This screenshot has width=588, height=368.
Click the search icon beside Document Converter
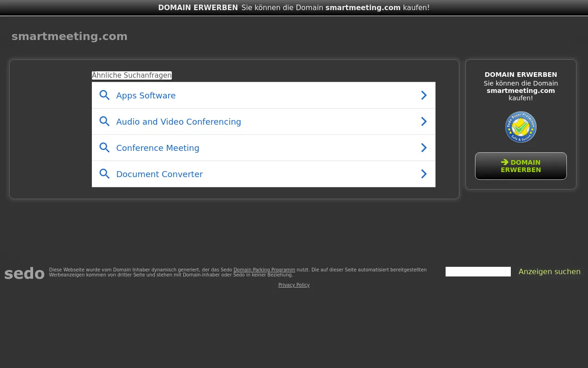(x=105, y=174)
